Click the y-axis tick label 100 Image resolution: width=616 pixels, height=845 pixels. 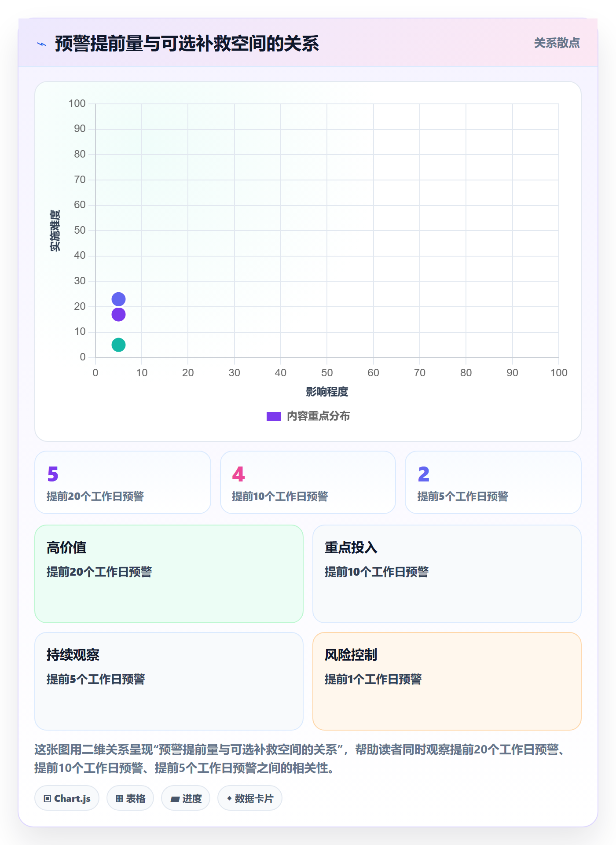pyautogui.click(x=77, y=103)
